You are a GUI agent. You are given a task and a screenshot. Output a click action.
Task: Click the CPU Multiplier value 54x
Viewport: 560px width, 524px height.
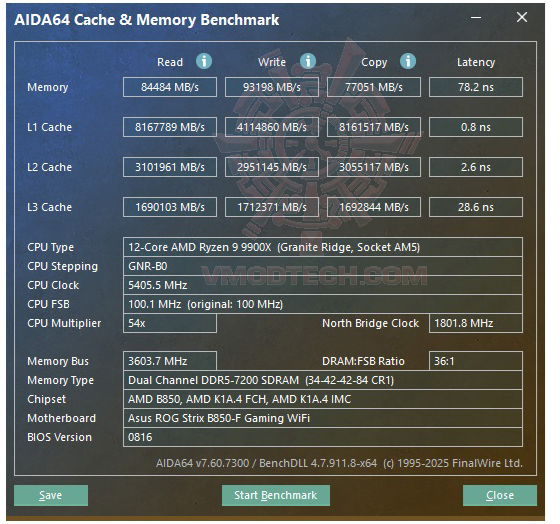tap(170, 323)
